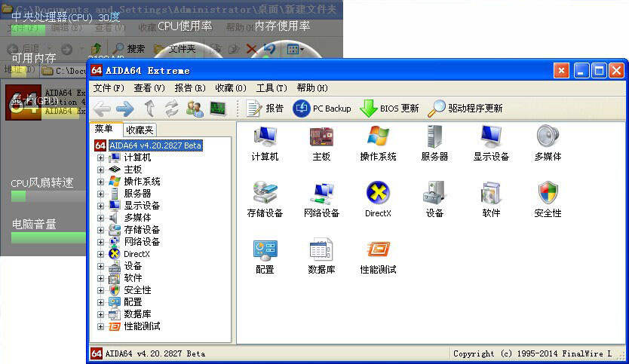Click the users toolbar icon

[x=195, y=109]
